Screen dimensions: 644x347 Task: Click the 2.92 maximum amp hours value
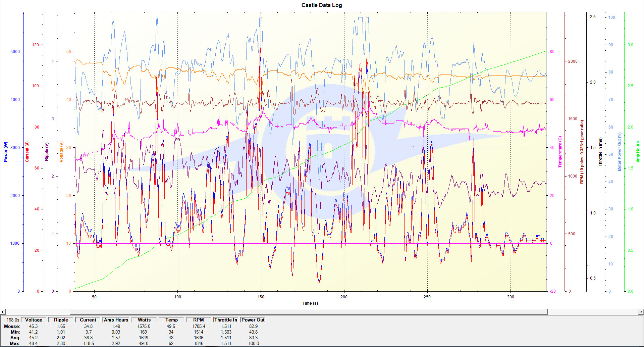(x=116, y=343)
